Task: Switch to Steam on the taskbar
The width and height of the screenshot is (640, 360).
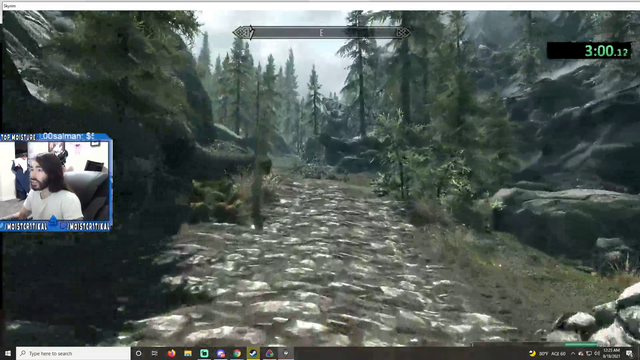Action: 253,353
